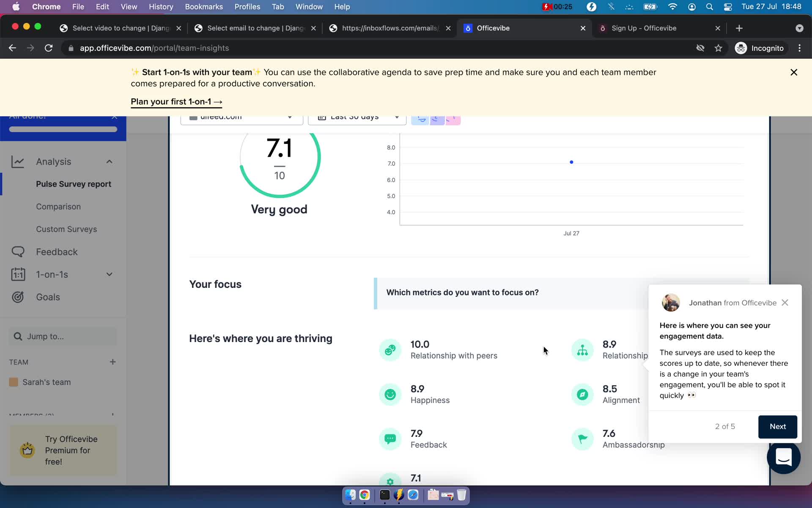Click the Premium crown icon
Viewport: 812px width, 508px height.
pyautogui.click(x=27, y=450)
